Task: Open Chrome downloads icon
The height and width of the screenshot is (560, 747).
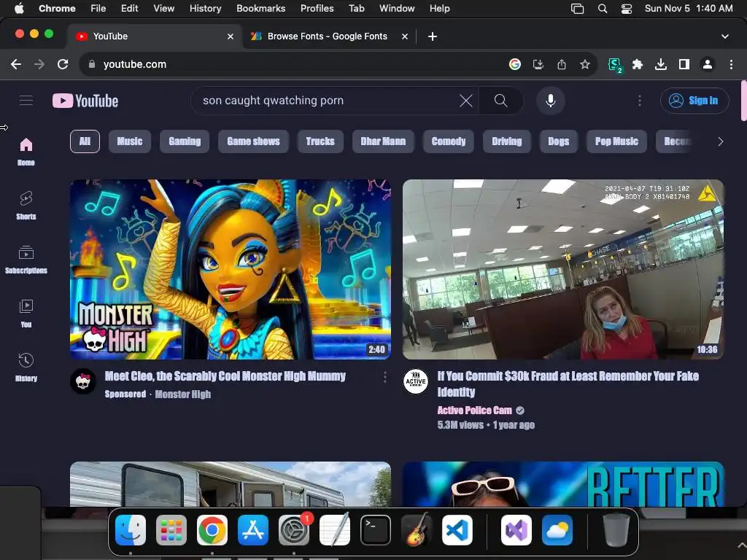Action: [661, 64]
